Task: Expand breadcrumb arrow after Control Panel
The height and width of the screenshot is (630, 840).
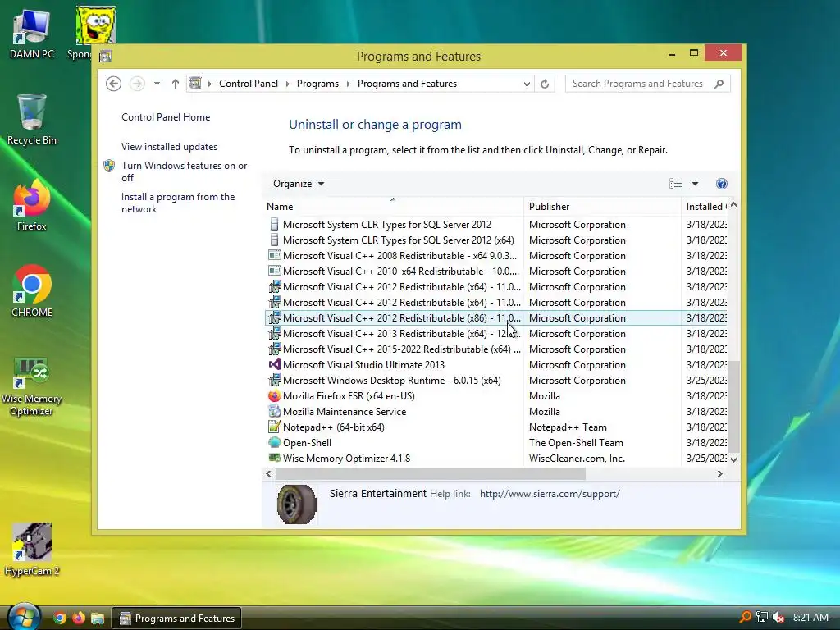Action: (288, 84)
